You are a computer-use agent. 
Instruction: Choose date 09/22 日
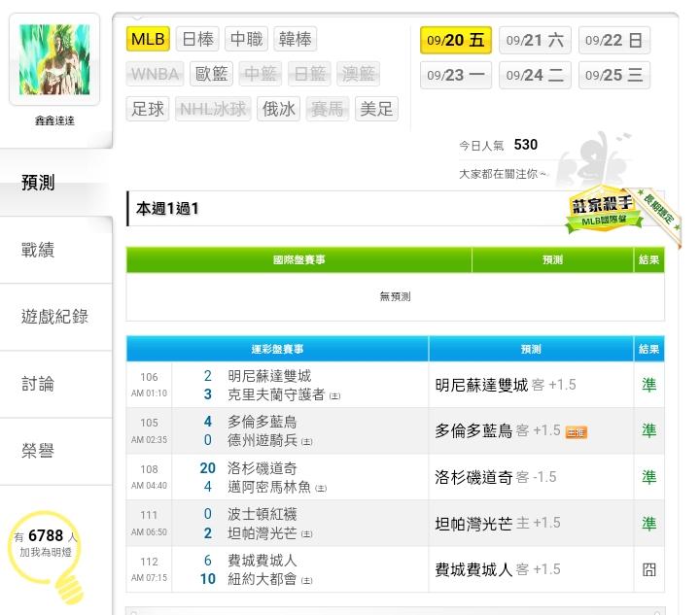(x=613, y=40)
